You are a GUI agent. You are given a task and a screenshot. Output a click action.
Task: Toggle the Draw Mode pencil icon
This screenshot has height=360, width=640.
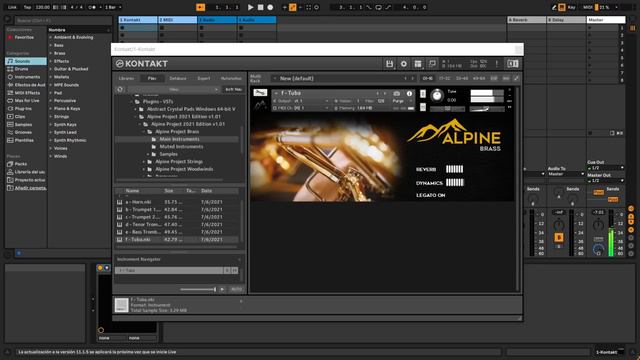click(x=554, y=7)
